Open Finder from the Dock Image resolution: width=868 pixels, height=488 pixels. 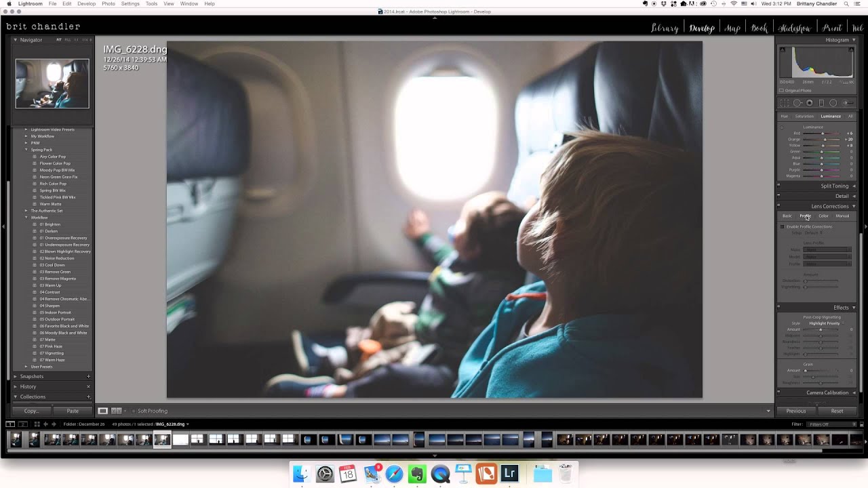tap(301, 473)
